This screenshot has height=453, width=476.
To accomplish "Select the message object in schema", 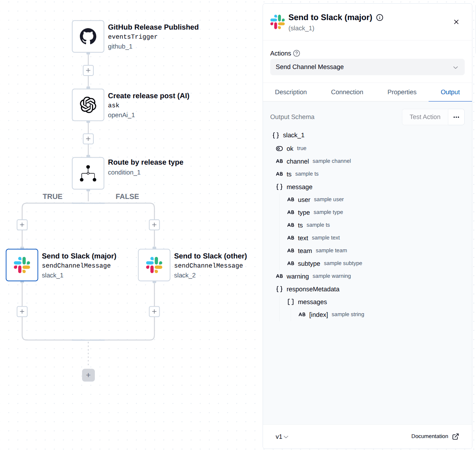I will tap(299, 187).
